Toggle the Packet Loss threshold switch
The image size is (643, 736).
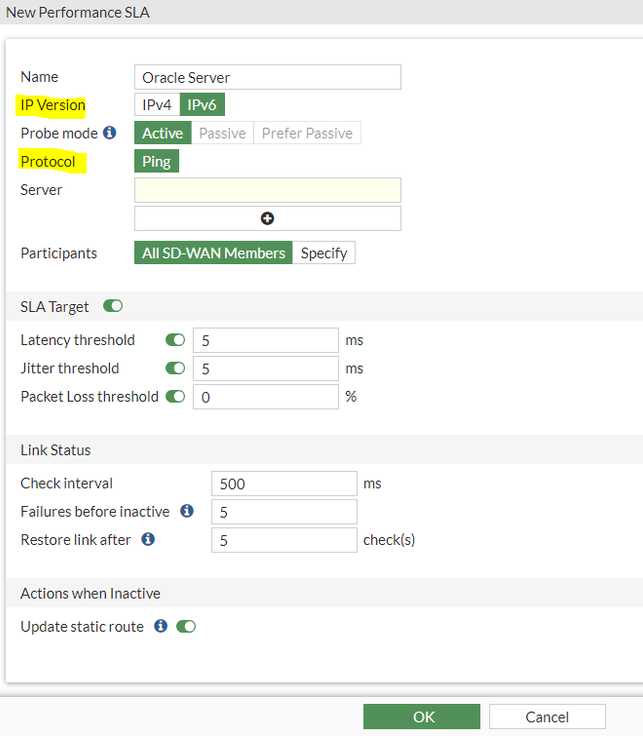(x=175, y=396)
